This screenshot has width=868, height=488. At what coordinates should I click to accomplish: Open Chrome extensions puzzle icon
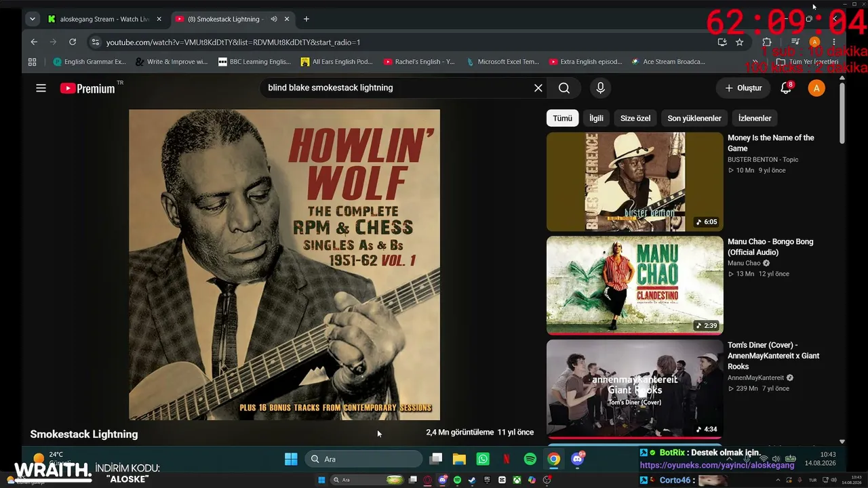coord(767,42)
